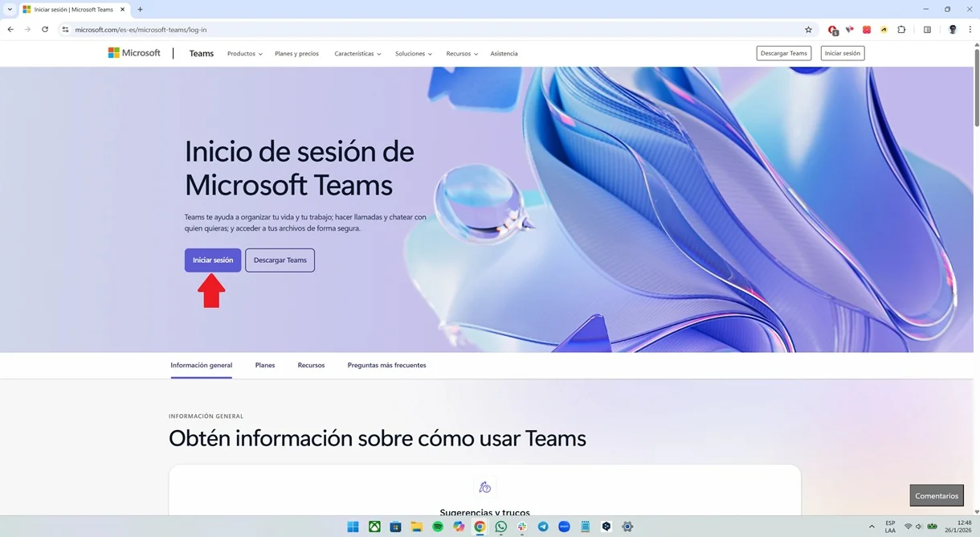
Task: Click the outlined Descargar Teams hero button
Action: pos(280,260)
